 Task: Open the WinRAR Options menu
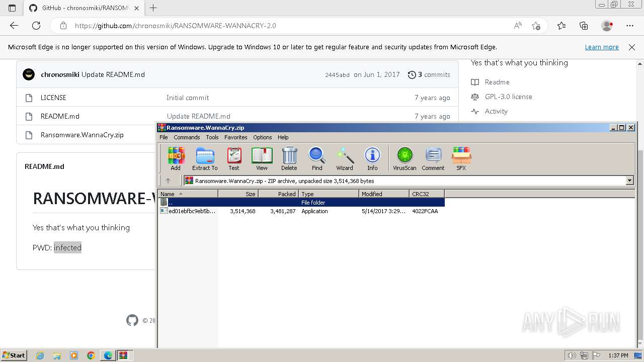(262, 137)
